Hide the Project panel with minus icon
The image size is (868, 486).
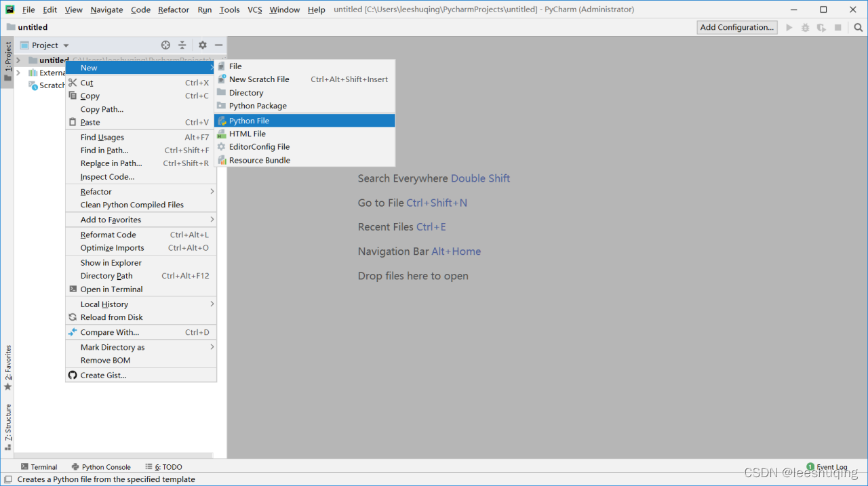[218, 45]
